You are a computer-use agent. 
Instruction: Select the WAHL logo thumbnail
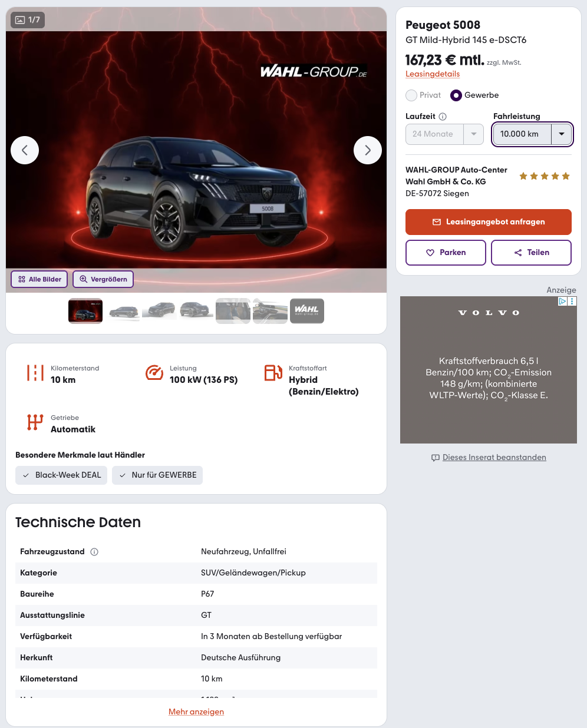click(307, 311)
